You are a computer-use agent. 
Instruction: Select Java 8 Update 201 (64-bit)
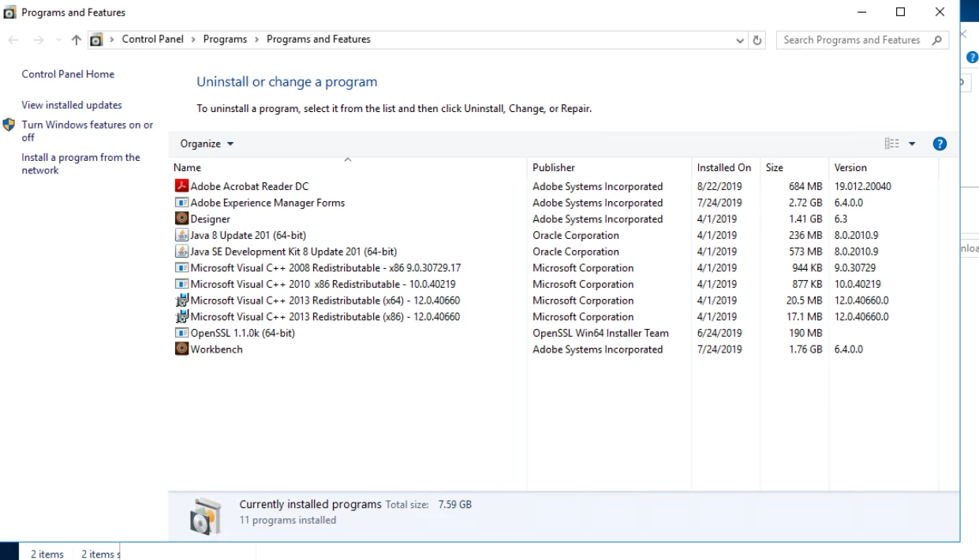248,235
